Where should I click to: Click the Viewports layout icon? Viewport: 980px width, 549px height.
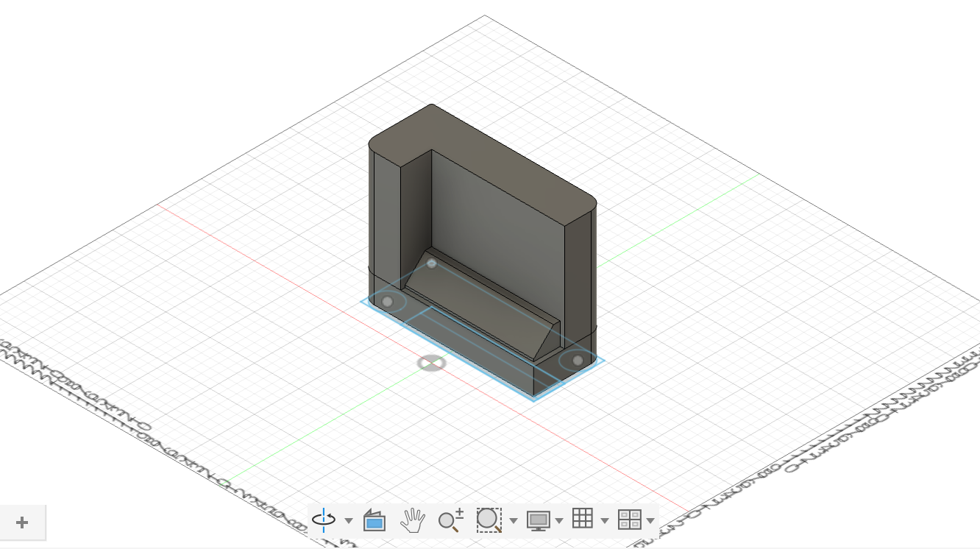tap(630, 520)
